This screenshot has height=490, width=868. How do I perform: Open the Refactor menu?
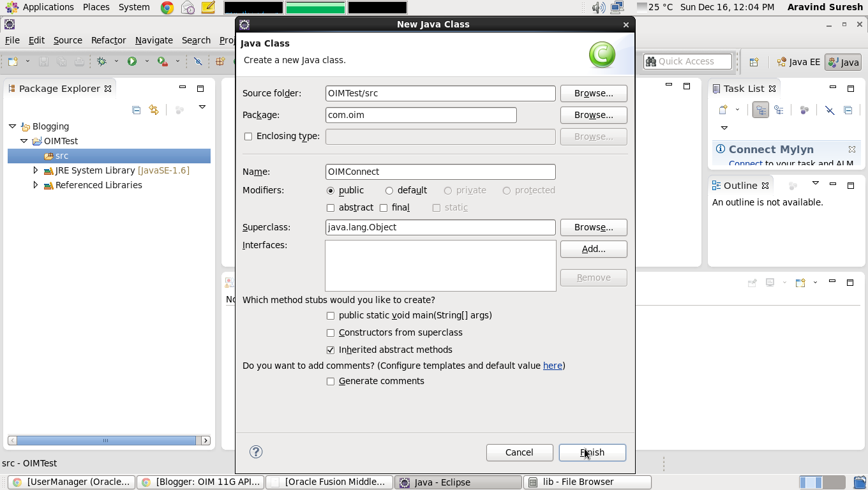pos(108,40)
